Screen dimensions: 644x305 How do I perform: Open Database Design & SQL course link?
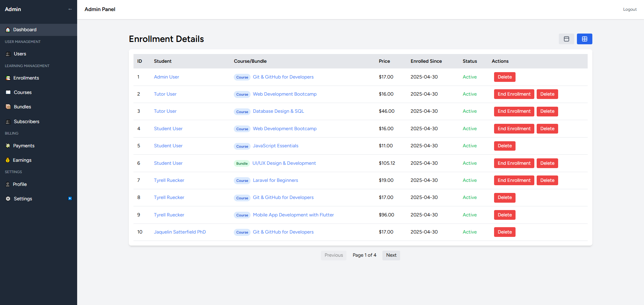[x=278, y=111]
